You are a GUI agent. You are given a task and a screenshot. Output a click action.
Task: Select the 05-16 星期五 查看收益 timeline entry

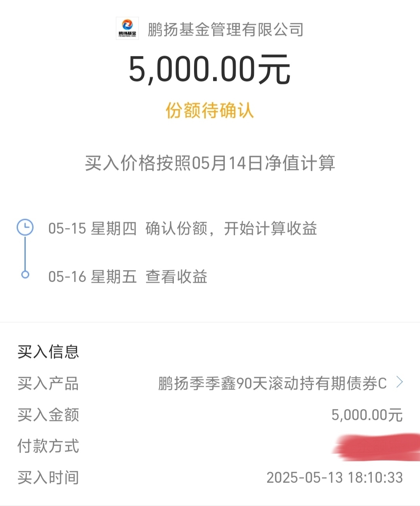(128, 277)
